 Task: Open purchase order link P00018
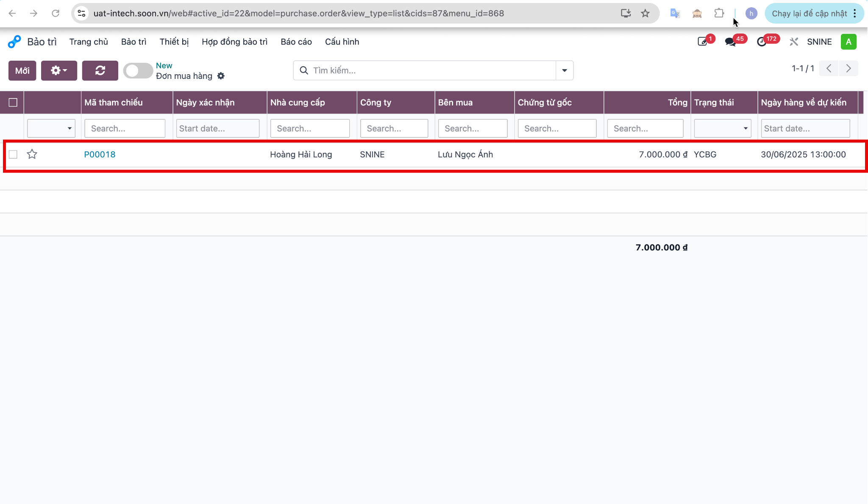pos(100,154)
